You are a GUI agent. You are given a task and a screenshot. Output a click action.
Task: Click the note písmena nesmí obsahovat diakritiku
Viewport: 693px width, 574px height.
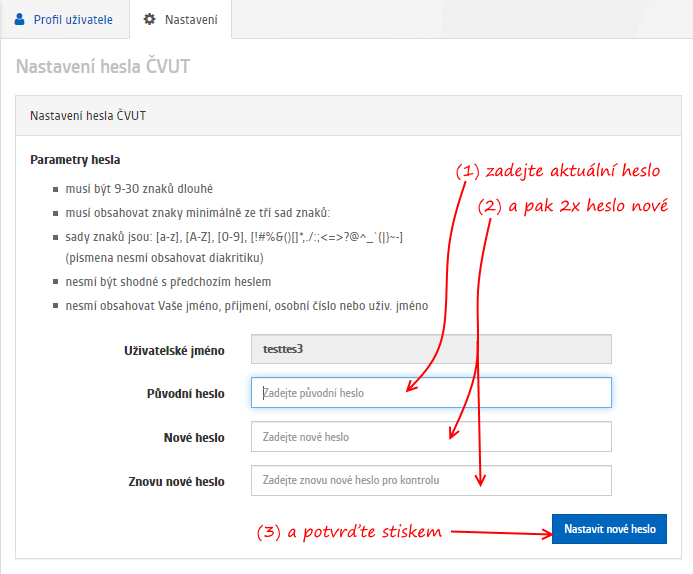[x=164, y=258]
